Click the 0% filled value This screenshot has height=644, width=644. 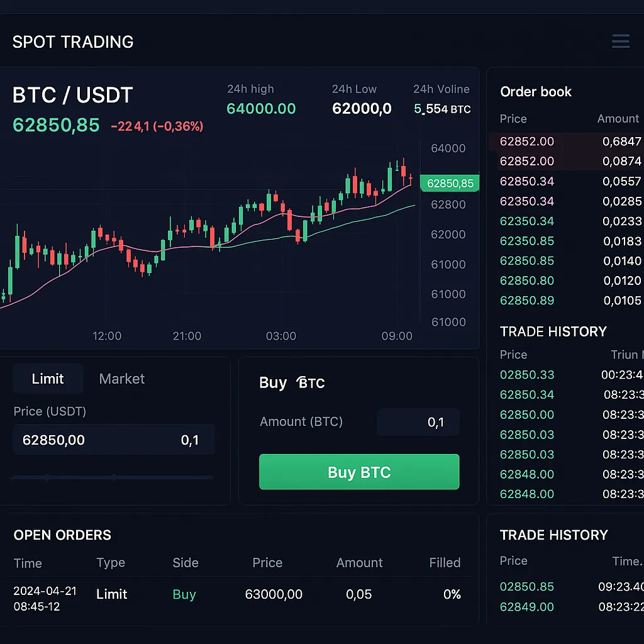[x=452, y=594]
